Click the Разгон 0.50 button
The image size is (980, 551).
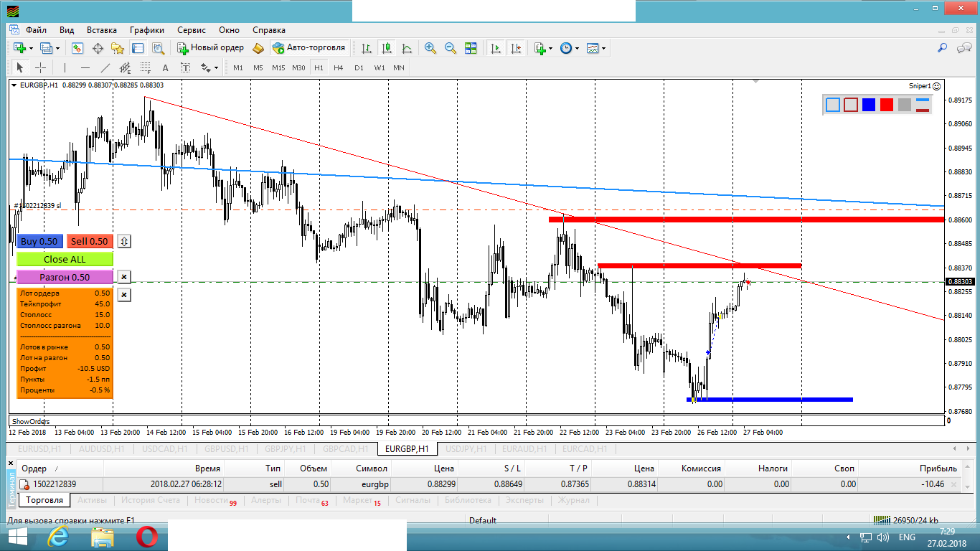[65, 277]
